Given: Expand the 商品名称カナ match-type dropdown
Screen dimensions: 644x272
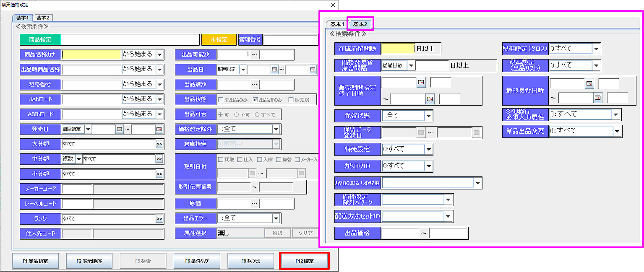Looking at the screenshot, I should click(x=159, y=54).
